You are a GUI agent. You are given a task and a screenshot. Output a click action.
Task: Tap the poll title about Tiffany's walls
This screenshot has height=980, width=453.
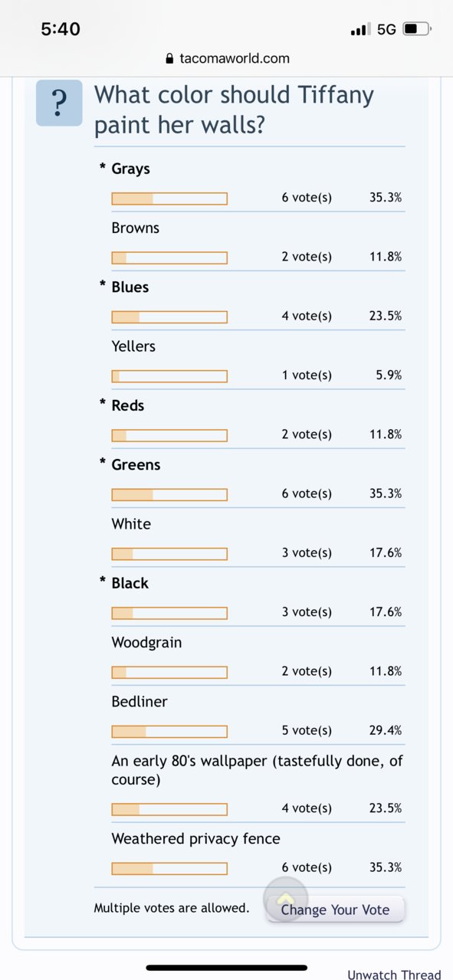click(x=234, y=109)
